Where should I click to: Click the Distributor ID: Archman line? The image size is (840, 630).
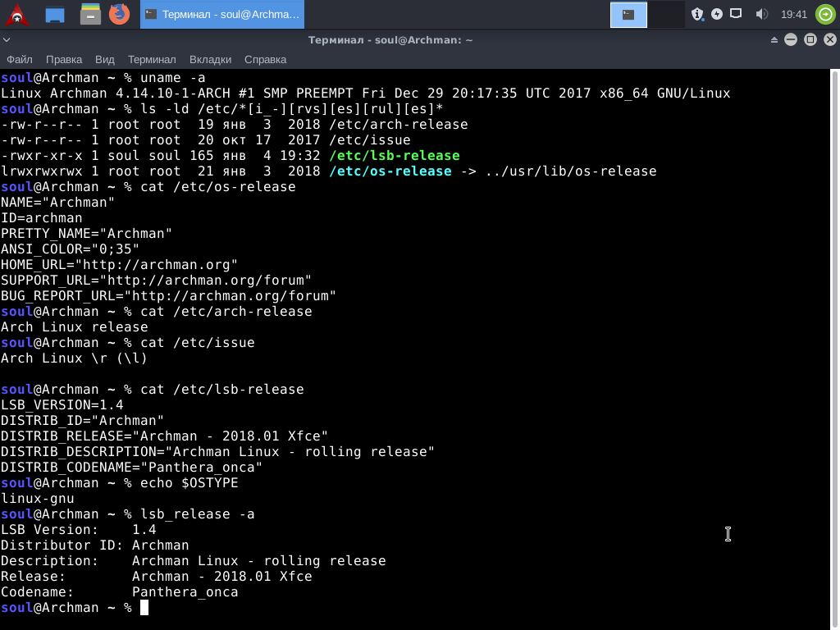point(95,545)
